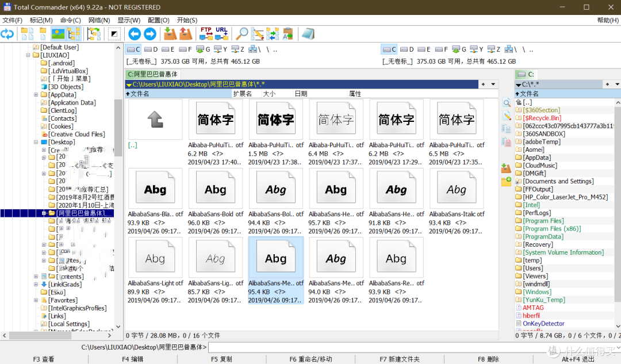Open the 帮助(H) menu
This screenshot has width=621, height=364.
tap(608, 20)
